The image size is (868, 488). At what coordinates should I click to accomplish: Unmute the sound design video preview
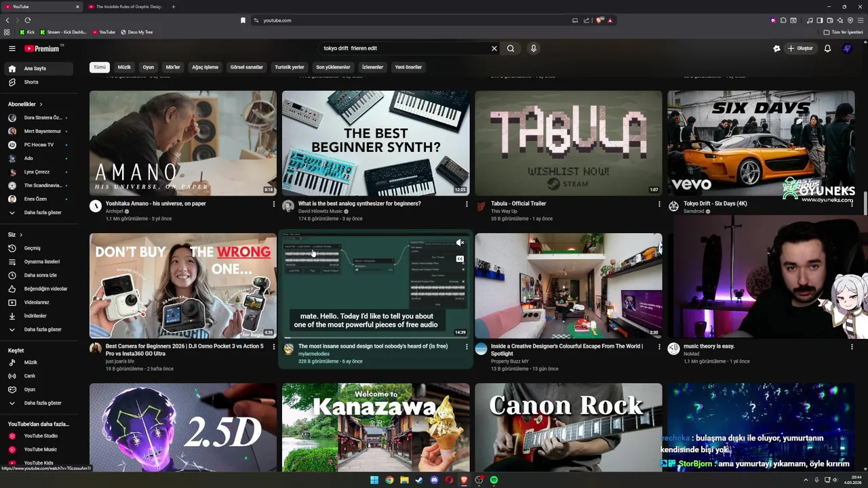pyautogui.click(x=460, y=243)
